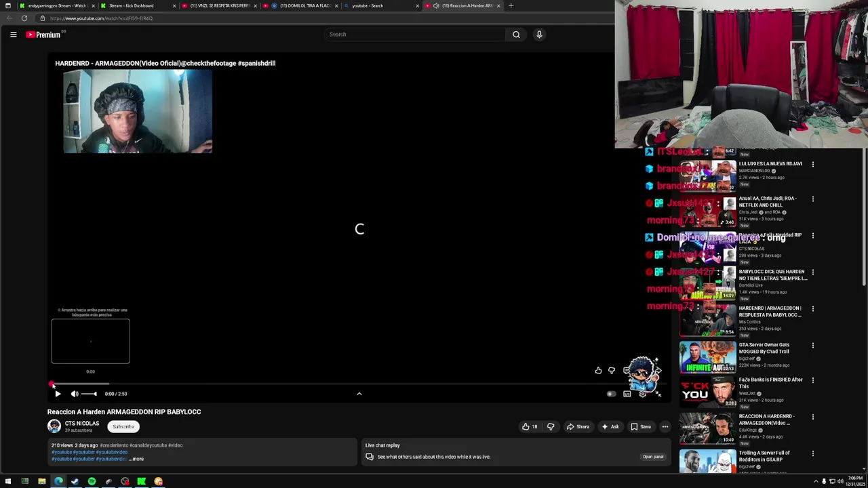Reload the page
The height and width of the screenshot is (488, 868).
24,18
